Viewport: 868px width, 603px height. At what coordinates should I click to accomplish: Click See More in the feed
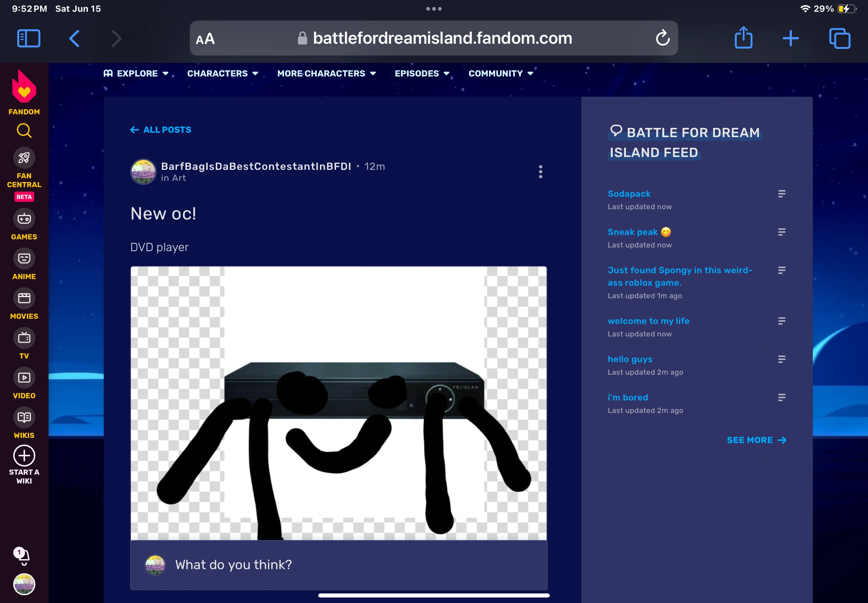pos(756,440)
